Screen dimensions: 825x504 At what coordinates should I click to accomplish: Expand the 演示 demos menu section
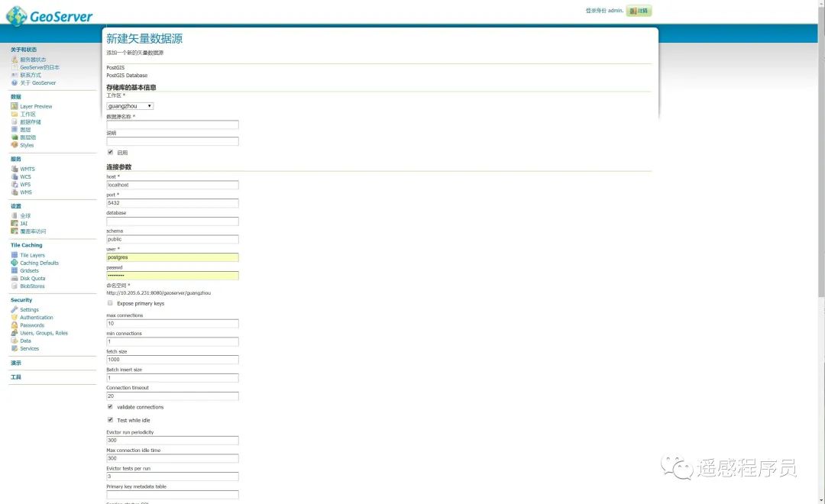16,363
